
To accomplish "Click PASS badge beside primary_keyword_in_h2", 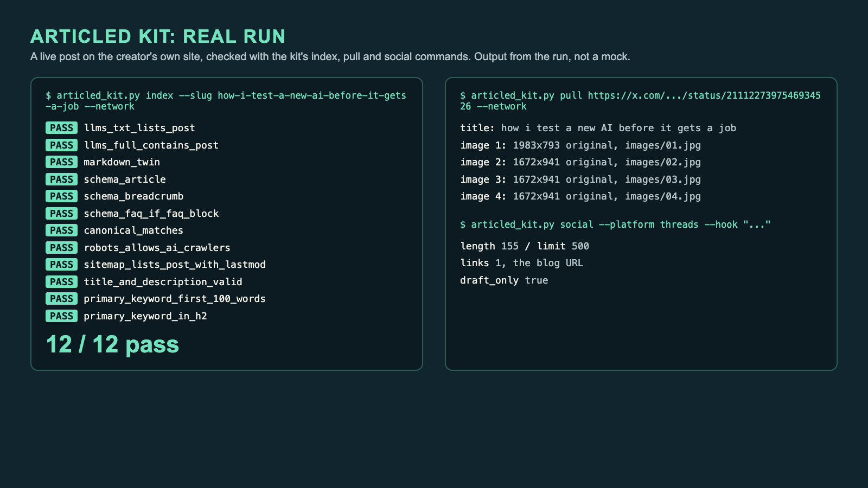I will coord(62,316).
